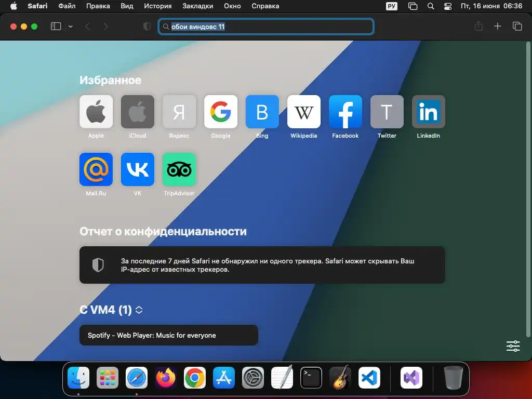Open Firefox from the Dock
The height and width of the screenshot is (399, 532).
point(166,378)
